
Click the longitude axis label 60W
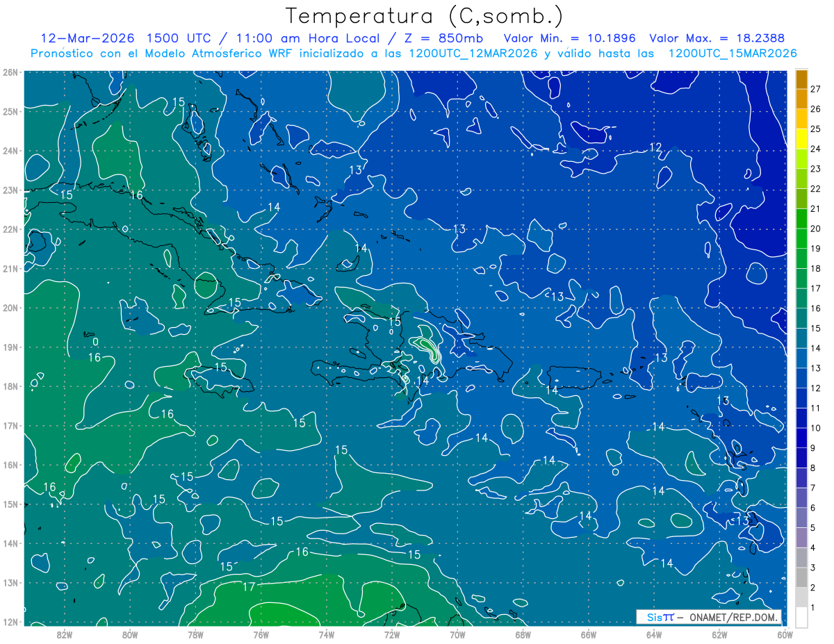click(785, 634)
